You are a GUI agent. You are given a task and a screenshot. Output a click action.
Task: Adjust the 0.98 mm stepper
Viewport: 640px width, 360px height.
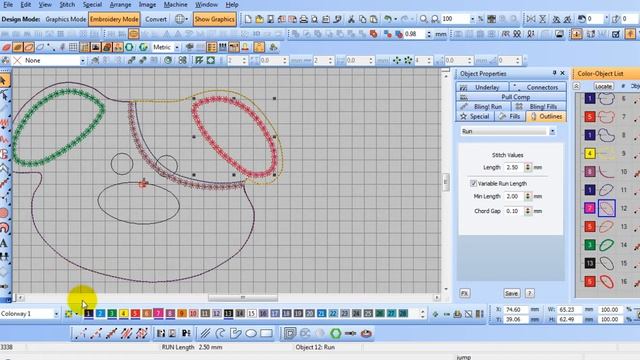click(x=428, y=34)
